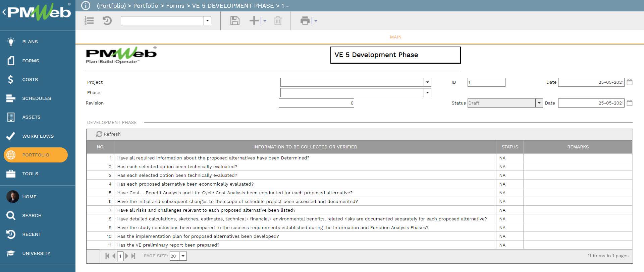Select row 4 economically evaluated question

pyautogui.click(x=359, y=184)
